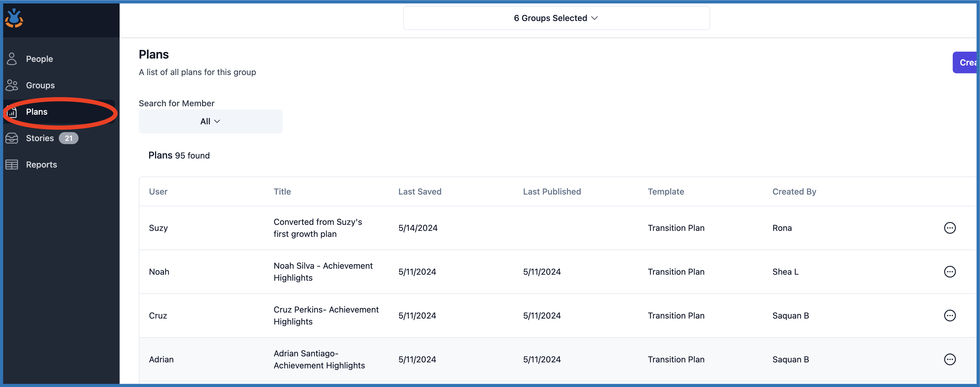Click the app logo in top-left corner

(x=14, y=18)
